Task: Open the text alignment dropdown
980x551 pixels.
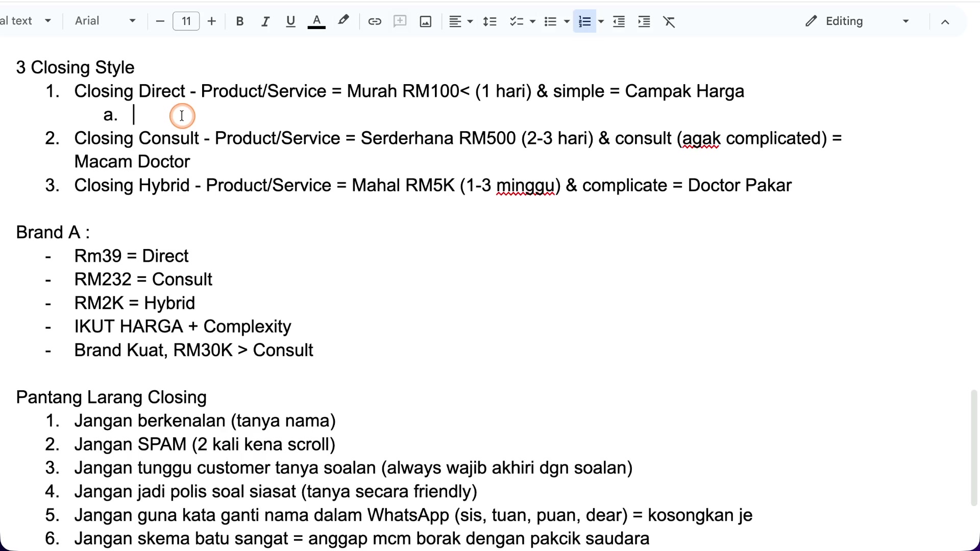Action: click(x=461, y=21)
